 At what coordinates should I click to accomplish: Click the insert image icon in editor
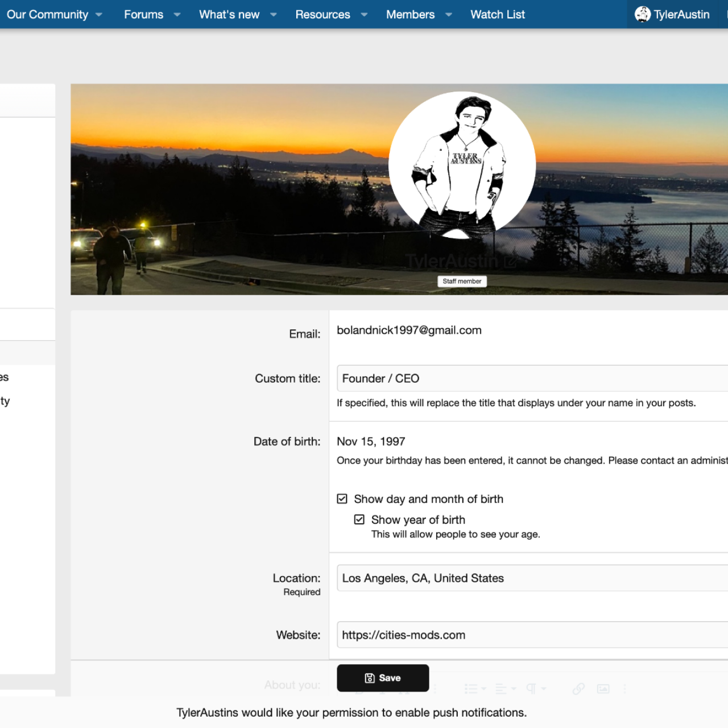click(603, 689)
